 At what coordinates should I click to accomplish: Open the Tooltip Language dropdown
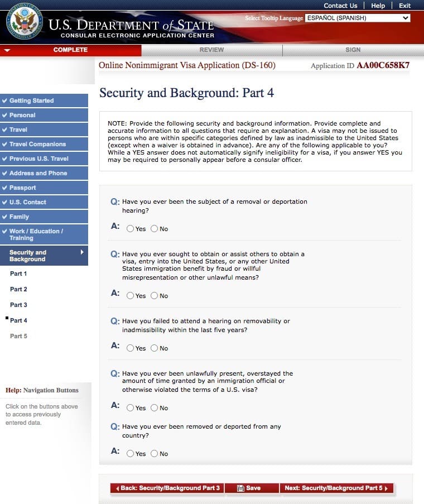coord(358,18)
